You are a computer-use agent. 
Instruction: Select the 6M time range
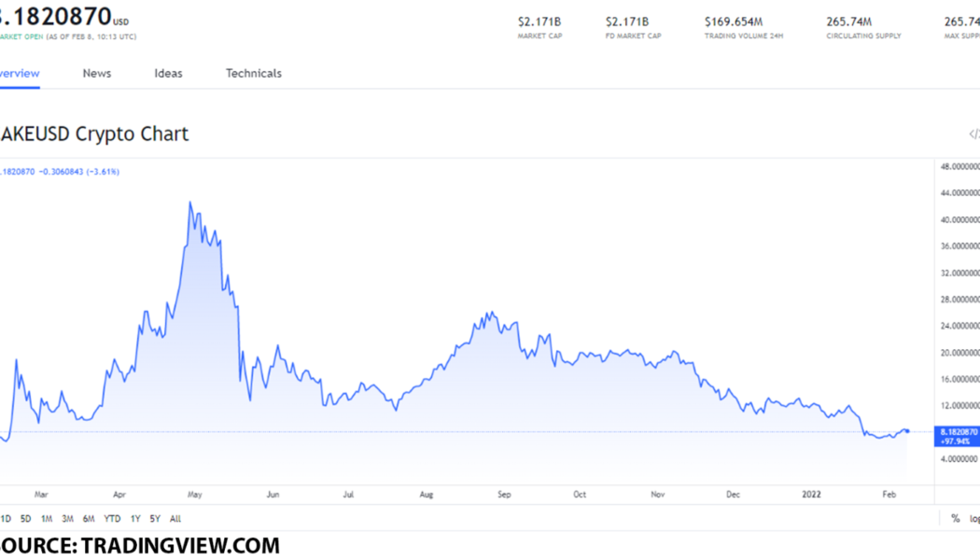(87, 518)
